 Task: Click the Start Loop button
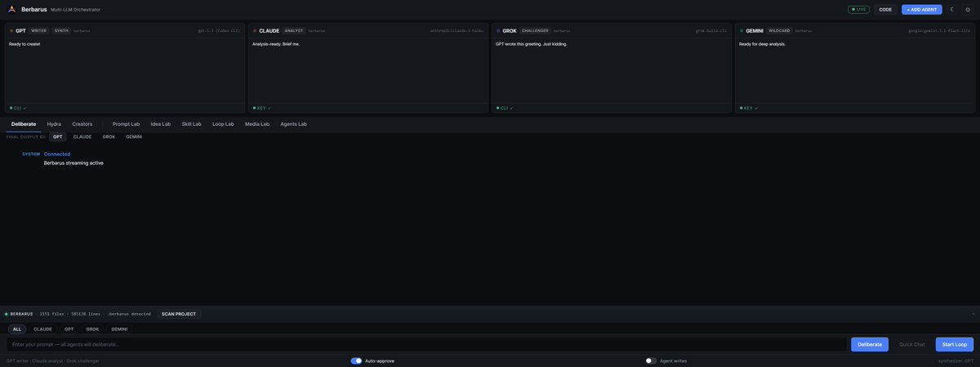click(955, 344)
